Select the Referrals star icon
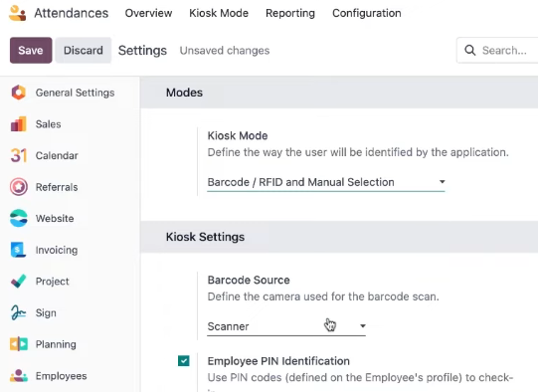 [19, 187]
